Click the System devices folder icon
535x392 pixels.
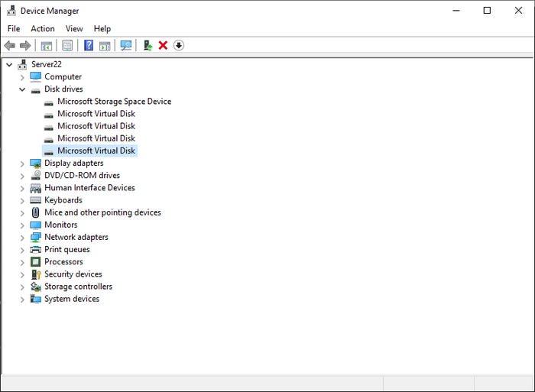coord(35,299)
